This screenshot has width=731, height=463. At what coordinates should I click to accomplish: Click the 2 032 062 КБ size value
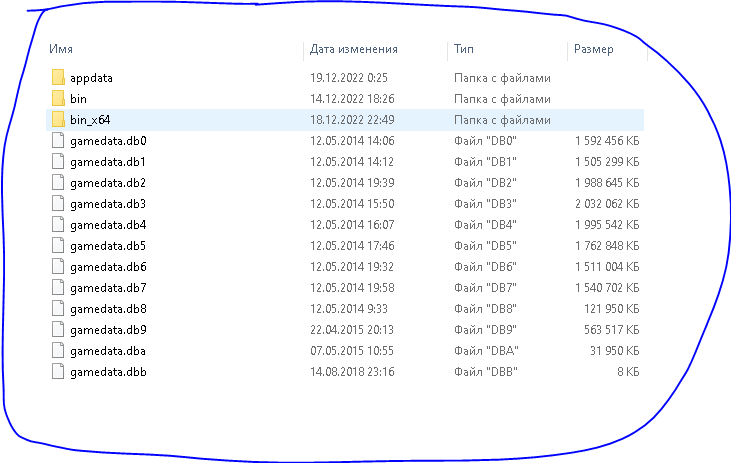pyautogui.click(x=608, y=204)
